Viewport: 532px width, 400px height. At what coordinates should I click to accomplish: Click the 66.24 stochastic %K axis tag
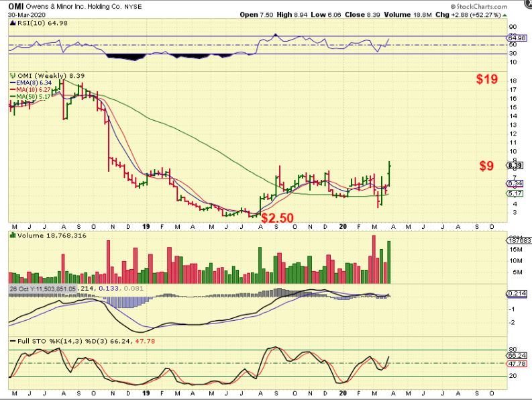coord(517,356)
